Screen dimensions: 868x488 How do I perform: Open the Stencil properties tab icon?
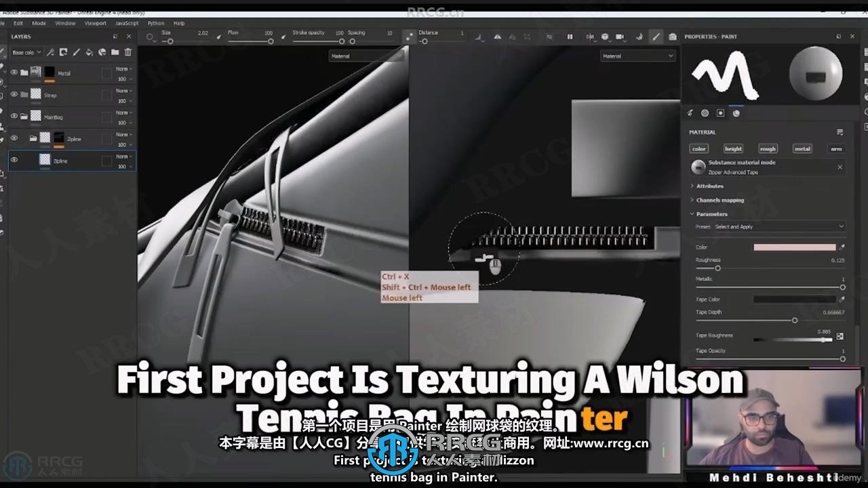(721, 113)
